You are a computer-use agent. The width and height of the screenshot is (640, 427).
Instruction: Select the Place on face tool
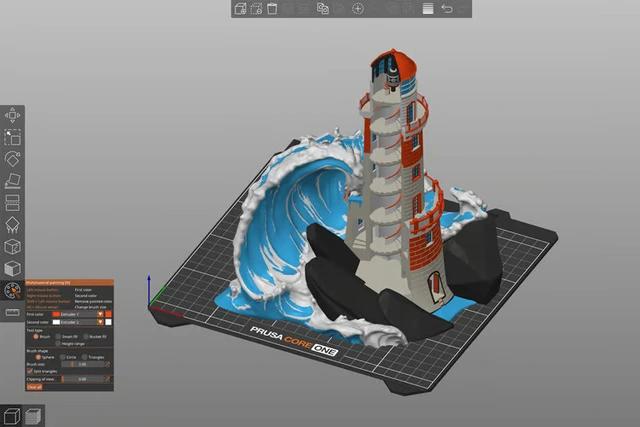coord(13,181)
